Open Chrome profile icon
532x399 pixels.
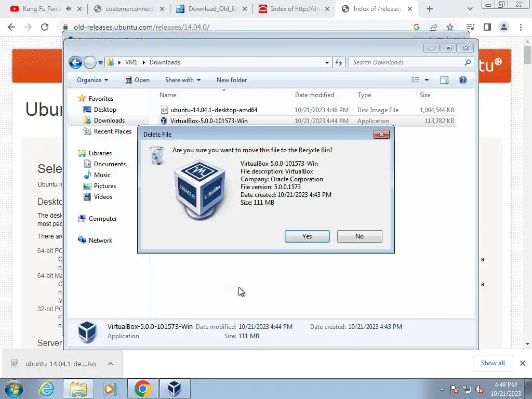[504, 27]
